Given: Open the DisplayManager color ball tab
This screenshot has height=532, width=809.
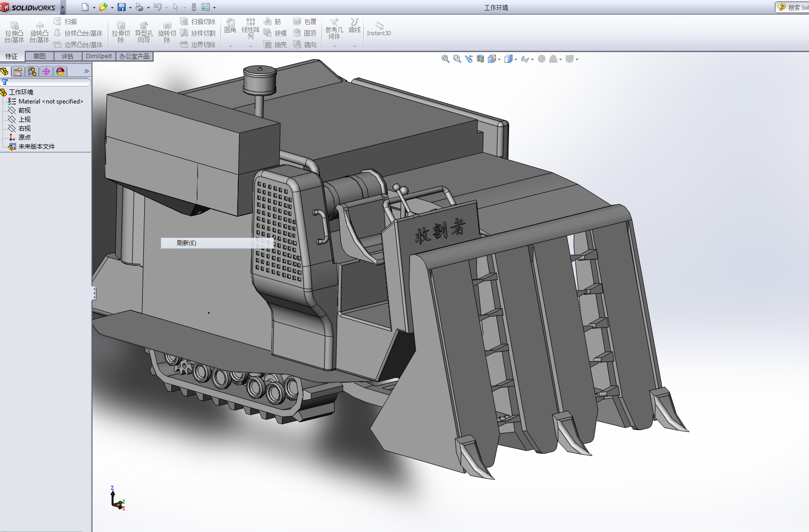Looking at the screenshot, I should click(60, 71).
